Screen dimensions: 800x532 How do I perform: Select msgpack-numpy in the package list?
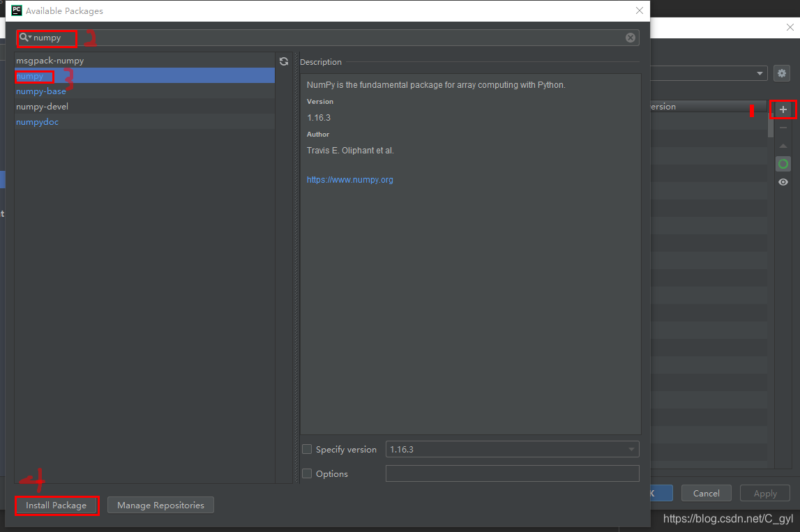click(145, 60)
